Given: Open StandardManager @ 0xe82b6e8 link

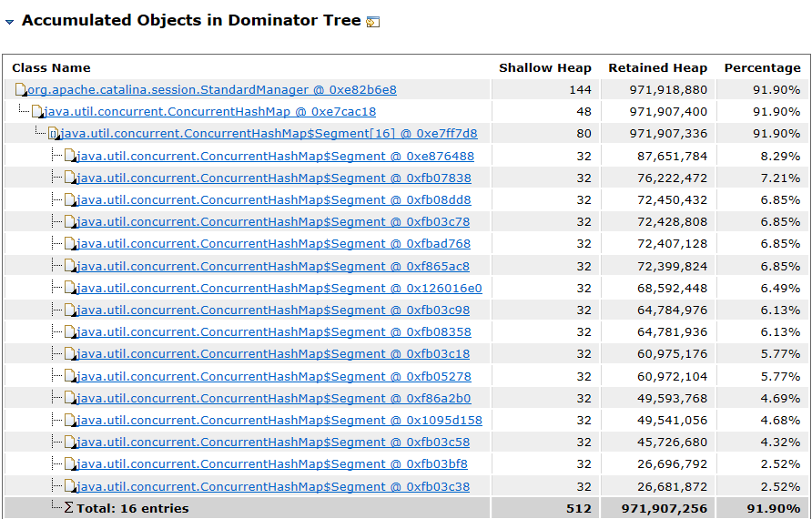Looking at the screenshot, I should (212, 89).
